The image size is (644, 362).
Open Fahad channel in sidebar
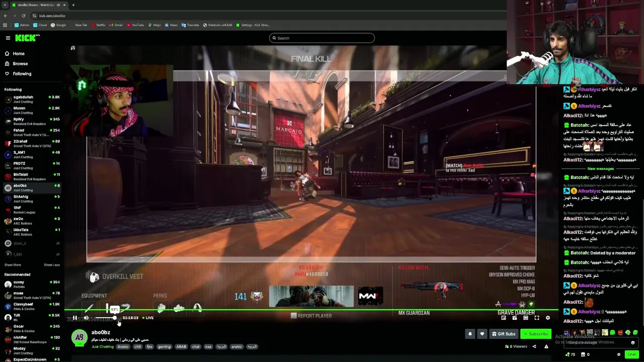pyautogui.click(x=32, y=132)
